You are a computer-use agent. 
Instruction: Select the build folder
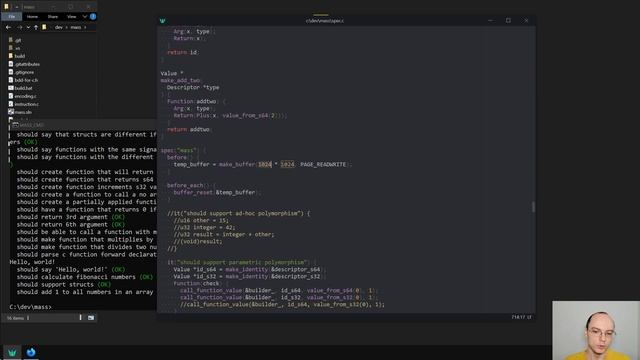coord(17,56)
